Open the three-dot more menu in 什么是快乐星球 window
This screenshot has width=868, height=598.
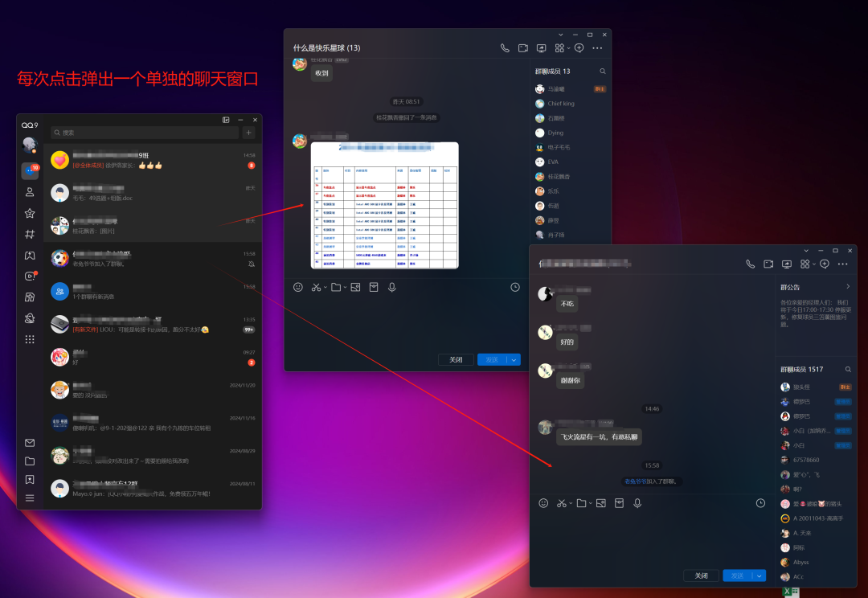[597, 48]
